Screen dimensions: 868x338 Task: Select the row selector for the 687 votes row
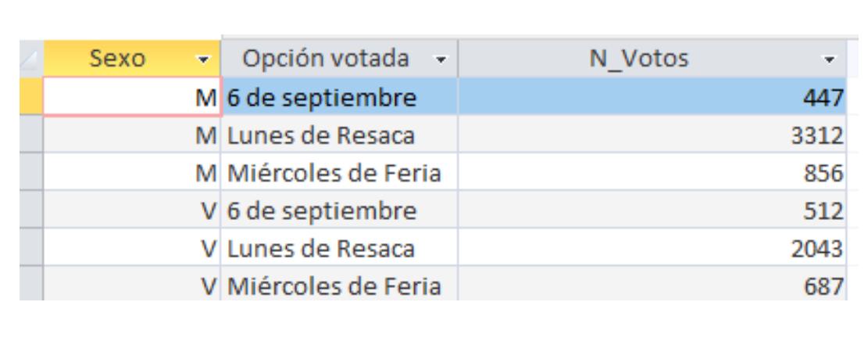point(31,284)
